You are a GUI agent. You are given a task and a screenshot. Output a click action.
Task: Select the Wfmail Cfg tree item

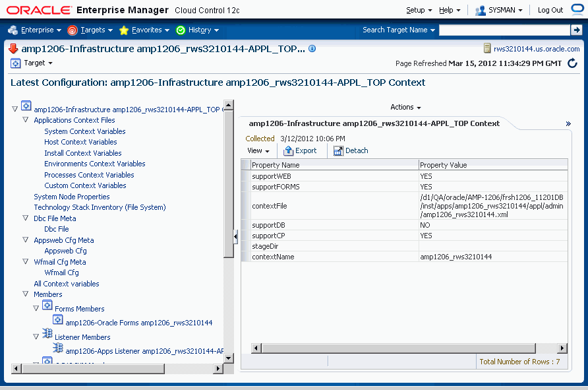pyautogui.click(x=61, y=273)
